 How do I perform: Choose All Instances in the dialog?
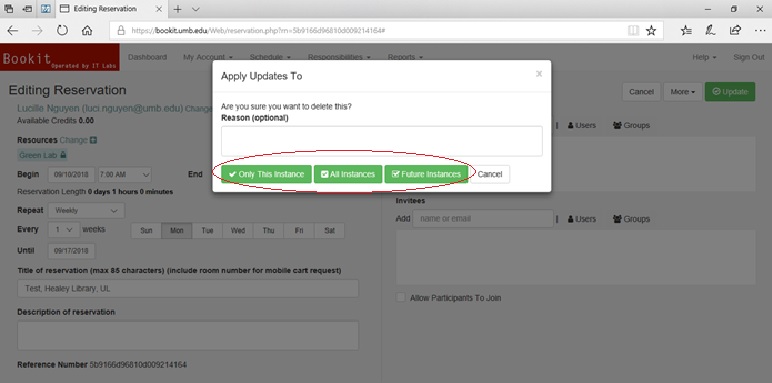tap(348, 174)
